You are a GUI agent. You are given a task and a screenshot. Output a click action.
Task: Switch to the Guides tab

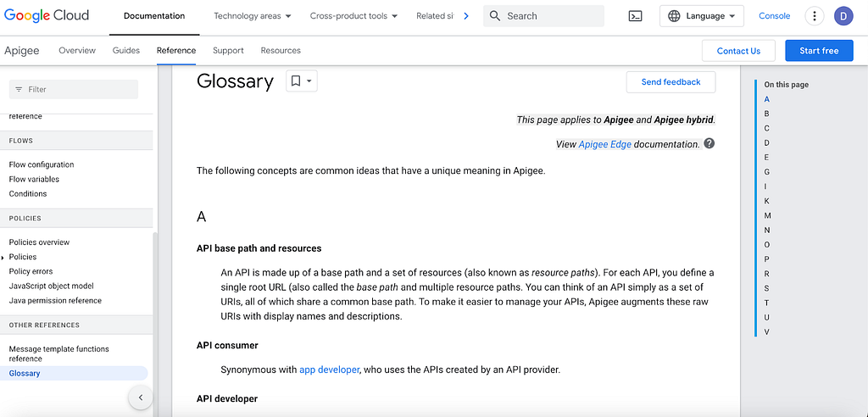[126, 50]
